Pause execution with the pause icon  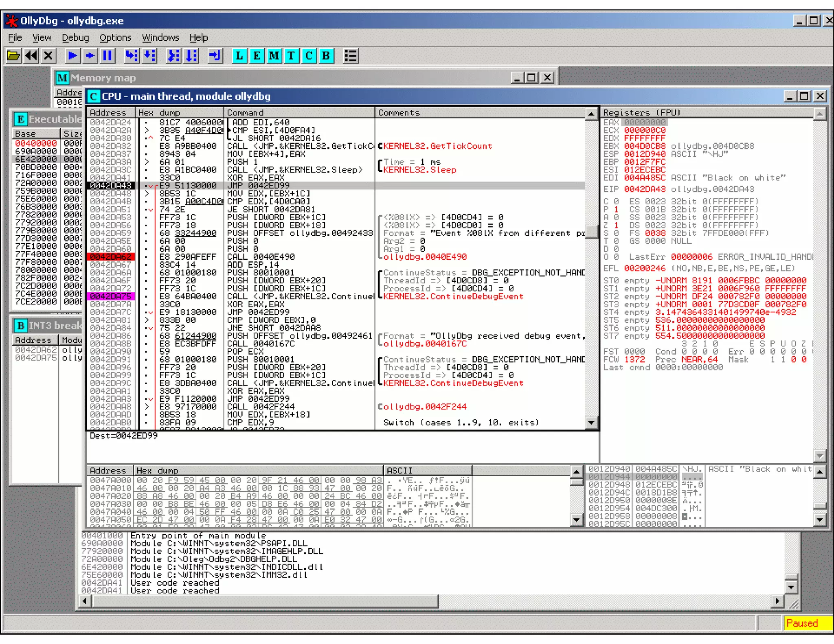108,55
